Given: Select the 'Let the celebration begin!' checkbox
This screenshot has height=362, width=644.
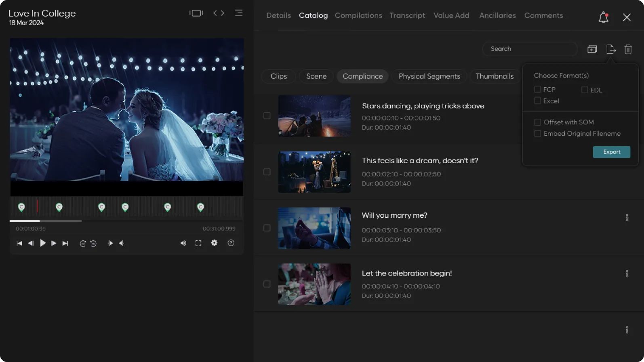Looking at the screenshot, I should pyautogui.click(x=267, y=284).
